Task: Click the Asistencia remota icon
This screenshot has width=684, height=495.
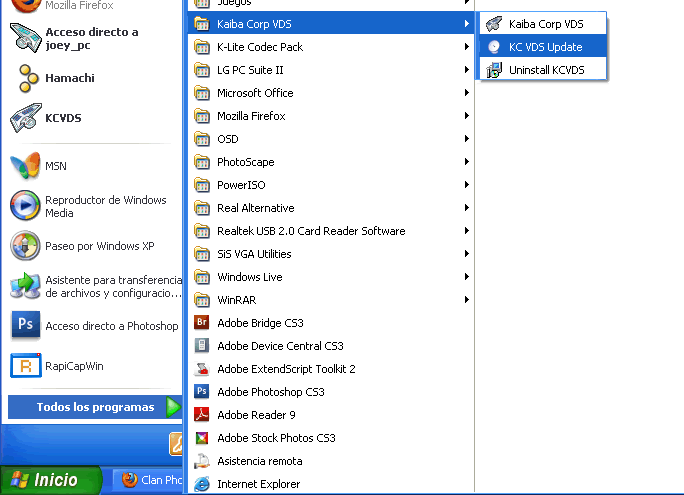Action: pyautogui.click(x=202, y=461)
